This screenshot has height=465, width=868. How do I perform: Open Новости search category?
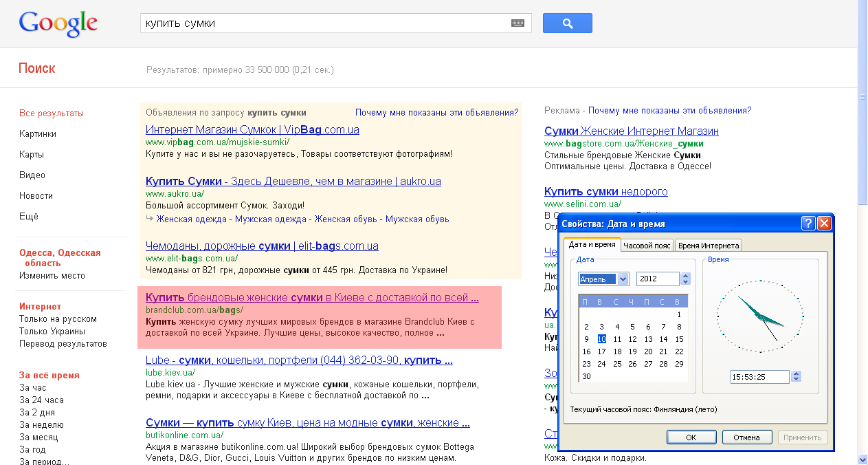36,196
